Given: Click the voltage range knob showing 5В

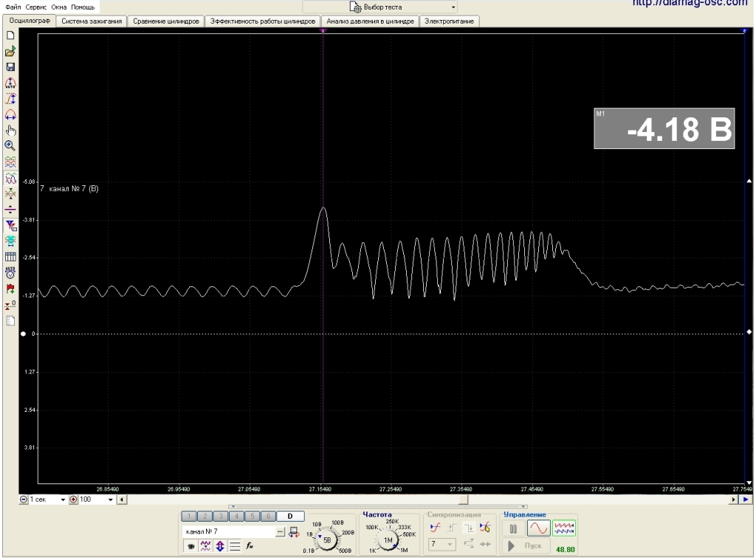Looking at the screenshot, I should coord(327,540).
